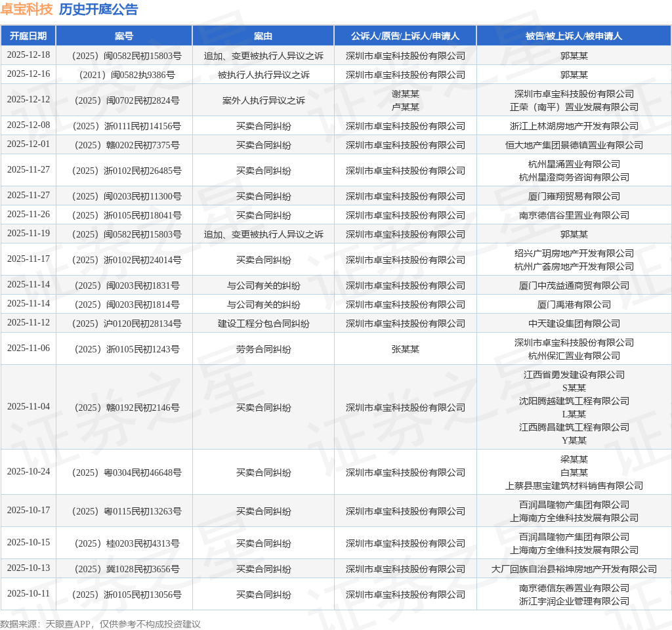Click defendant 杭州星涌置业有限公司
The height and width of the screenshot is (630, 672).
[x=574, y=164]
